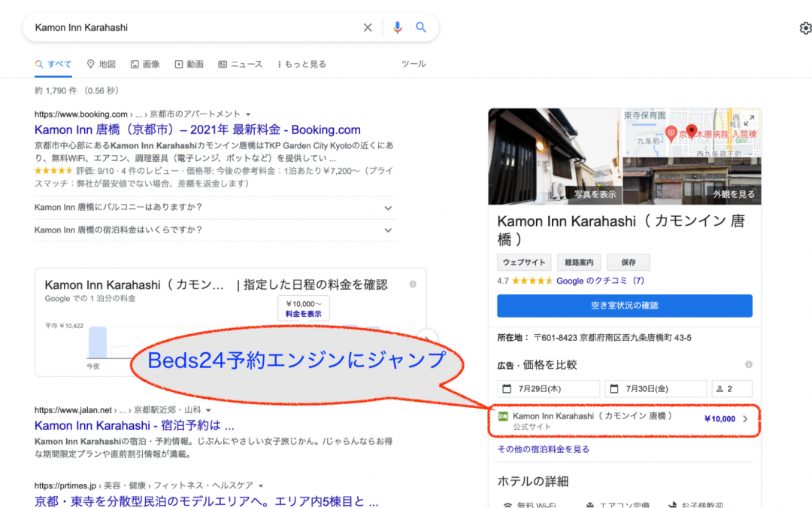Image resolution: width=812 pixels, height=508 pixels.
Task: Expand the map thumbnail in knowledge panel
Action: pyautogui.click(x=750, y=120)
